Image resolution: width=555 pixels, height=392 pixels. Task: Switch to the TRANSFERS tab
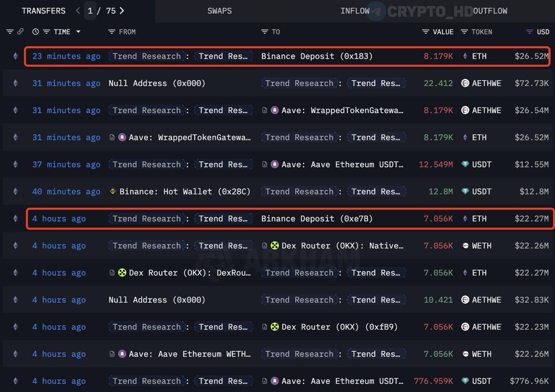43,11
